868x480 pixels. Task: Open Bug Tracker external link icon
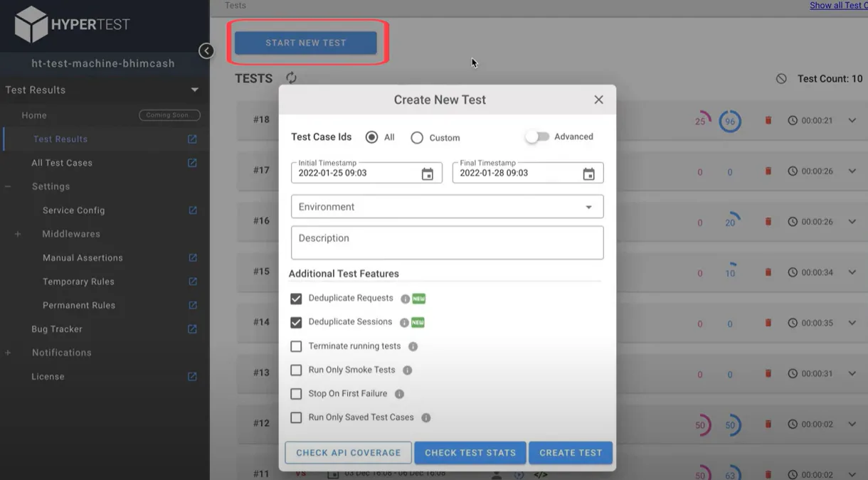point(192,329)
